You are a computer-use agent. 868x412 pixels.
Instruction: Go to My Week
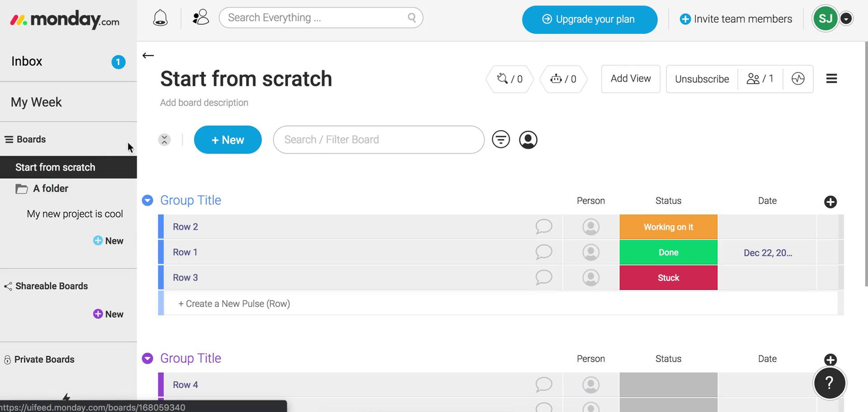[36, 101]
